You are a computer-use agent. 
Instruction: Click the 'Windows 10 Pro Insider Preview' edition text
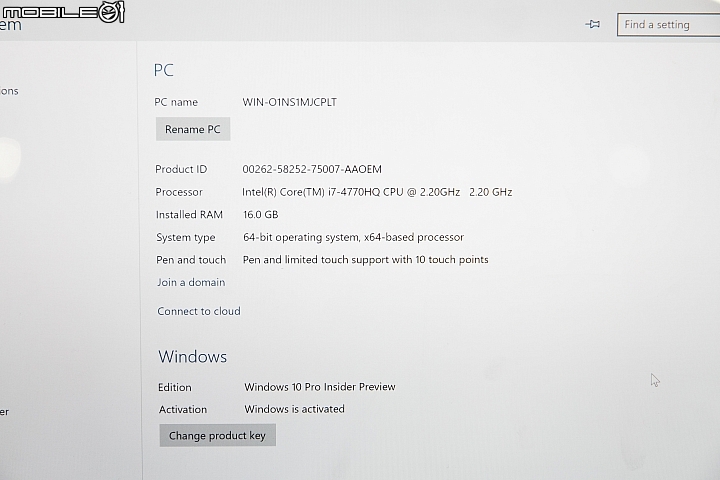point(320,387)
